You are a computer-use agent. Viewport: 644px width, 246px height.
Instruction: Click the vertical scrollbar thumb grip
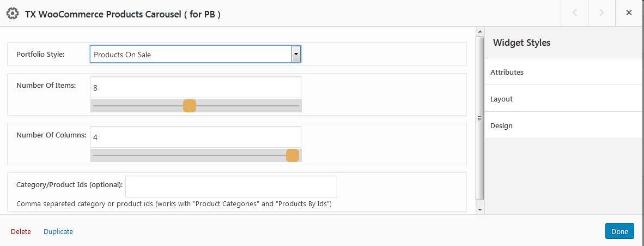click(x=479, y=118)
